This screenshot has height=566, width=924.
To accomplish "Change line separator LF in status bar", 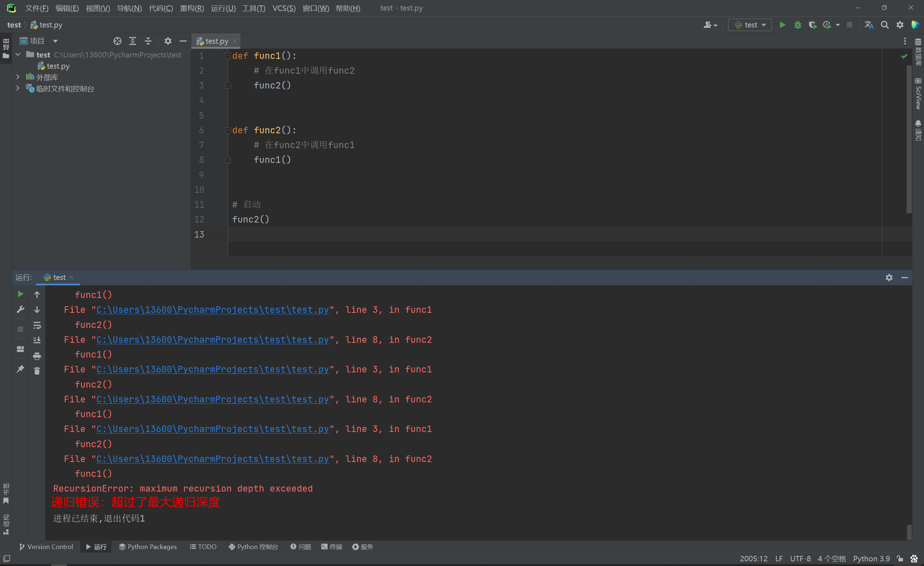I will point(779,558).
